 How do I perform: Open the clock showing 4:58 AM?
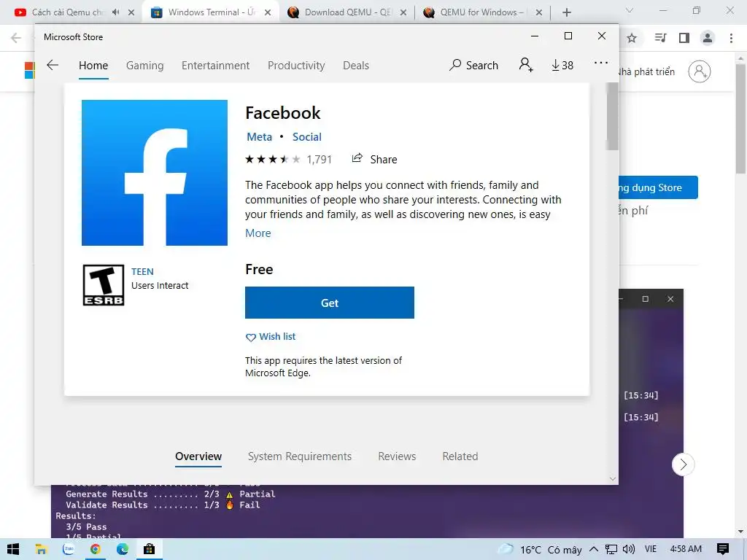[x=686, y=549]
